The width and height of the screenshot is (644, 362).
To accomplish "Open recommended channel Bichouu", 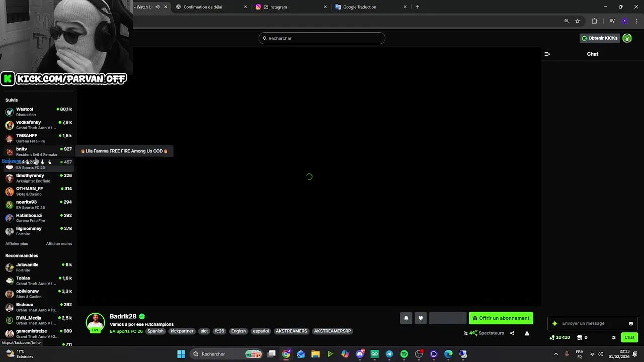I will pos(39,307).
